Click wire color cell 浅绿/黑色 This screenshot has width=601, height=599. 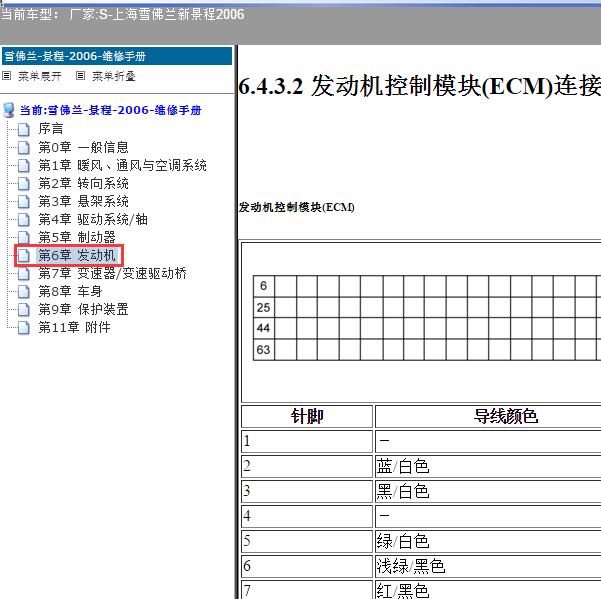(x=488, y=566)
